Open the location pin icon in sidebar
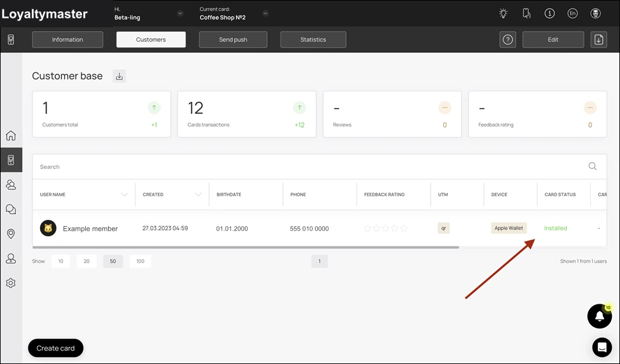 pos(11,234)
